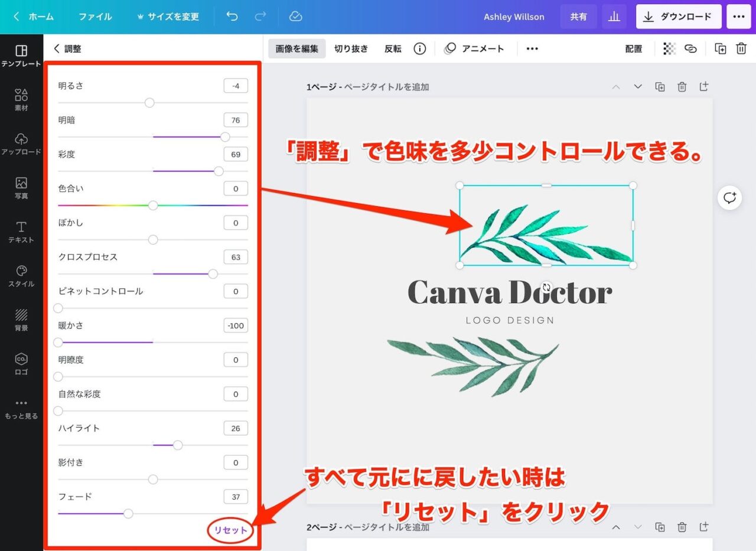Select the LOGO DESIGN subtitle text
This screenshot has width=756, height=551.
510,321
